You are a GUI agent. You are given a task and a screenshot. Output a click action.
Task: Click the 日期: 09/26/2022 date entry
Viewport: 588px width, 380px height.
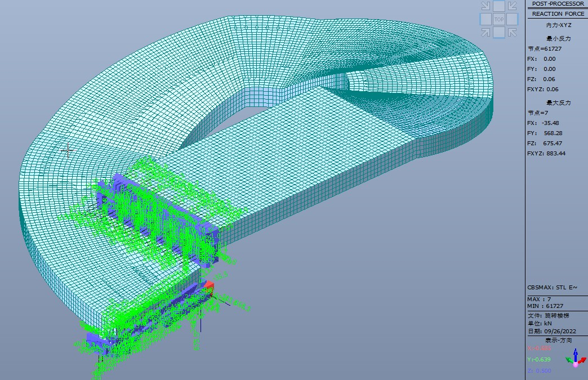(551, 331)
